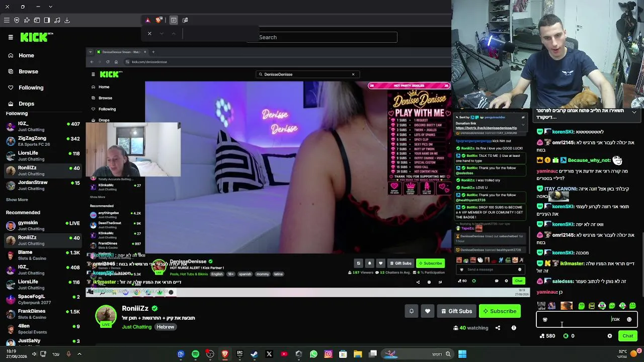
Task: Open the browser tab list chevron
Action: tap(50, 7)
